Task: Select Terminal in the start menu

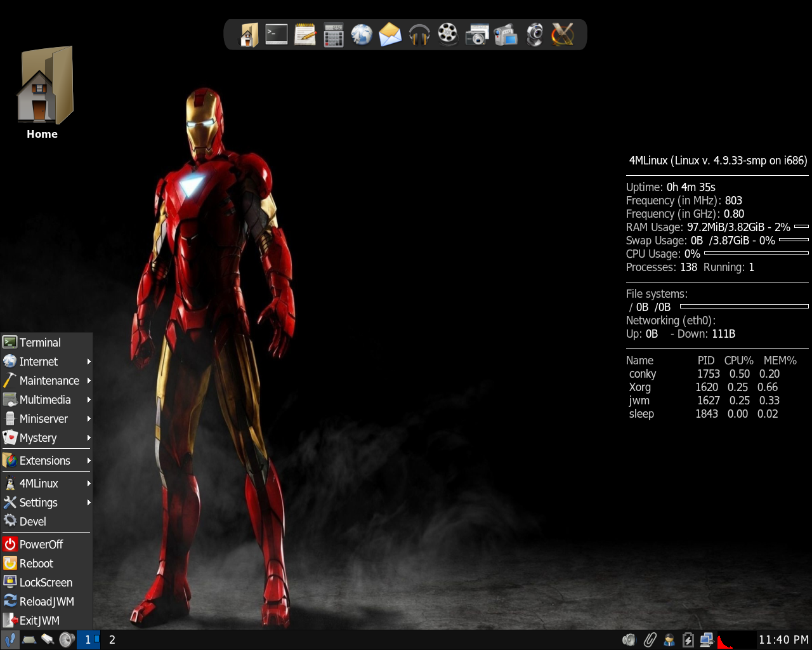Action: coord(46,342)
